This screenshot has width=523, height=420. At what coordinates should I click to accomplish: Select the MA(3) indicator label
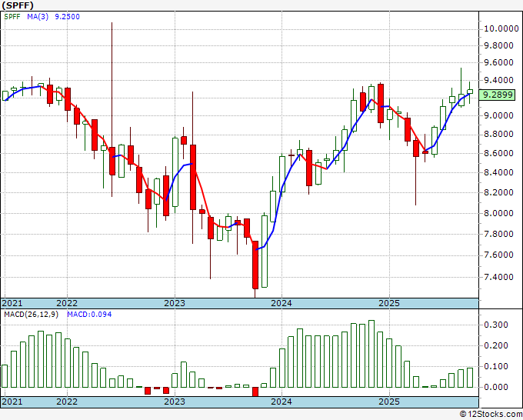[38, 17]
